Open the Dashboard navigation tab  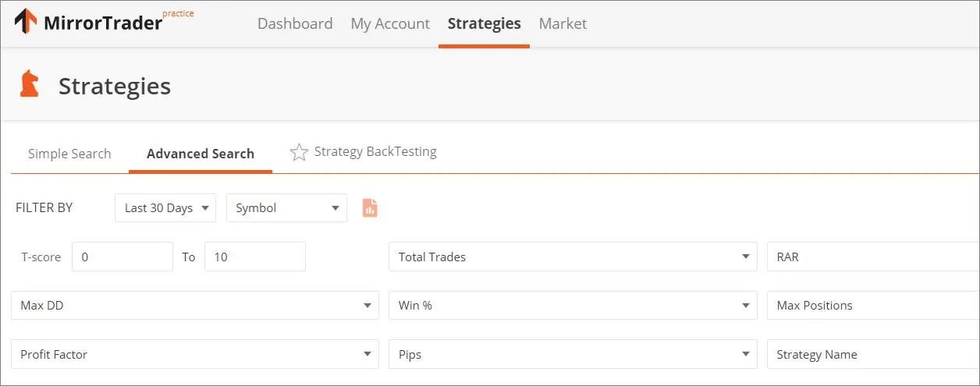(295, 24)
